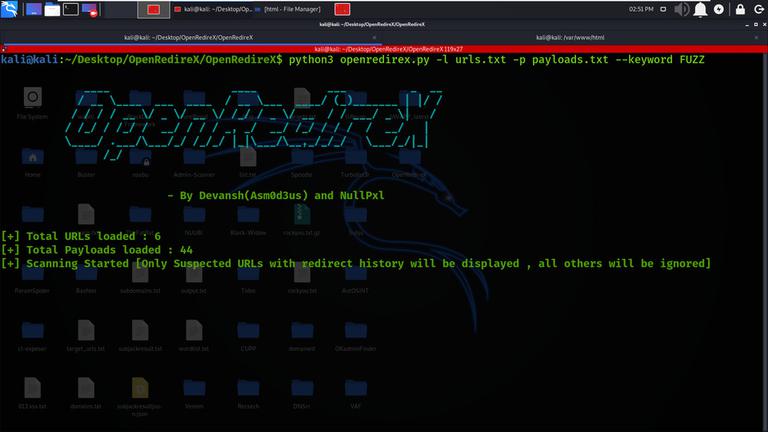Click the "By Devansh(Asm0d3us) and NullPxl" credit line
The height and width of the screenshot is (432, 768).
pos(276,195)
